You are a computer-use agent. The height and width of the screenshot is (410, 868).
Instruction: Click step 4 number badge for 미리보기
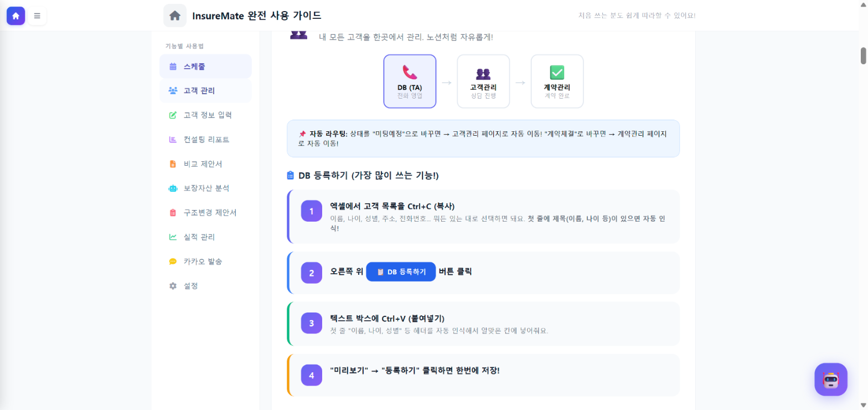click(x=312, y=375)
